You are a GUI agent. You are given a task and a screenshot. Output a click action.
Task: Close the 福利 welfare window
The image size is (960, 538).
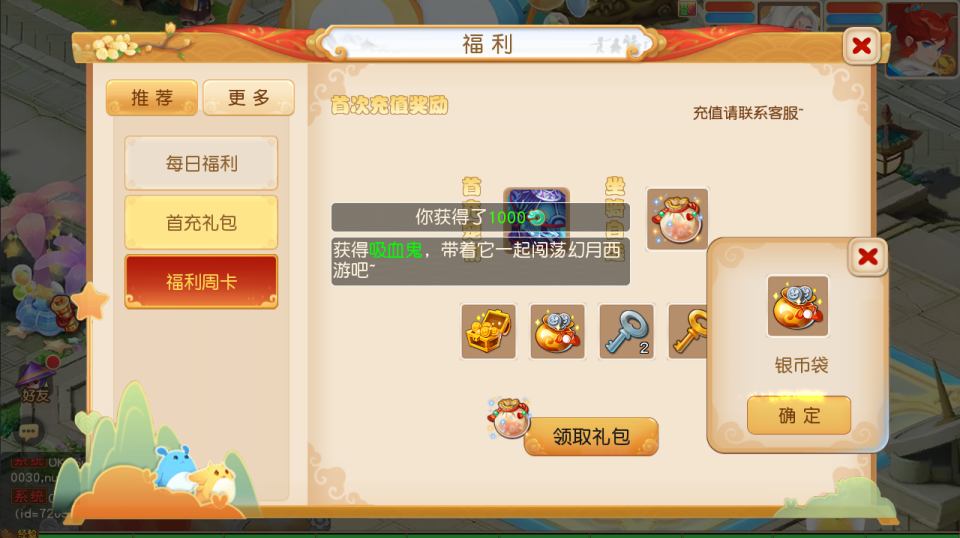(861, 45)
